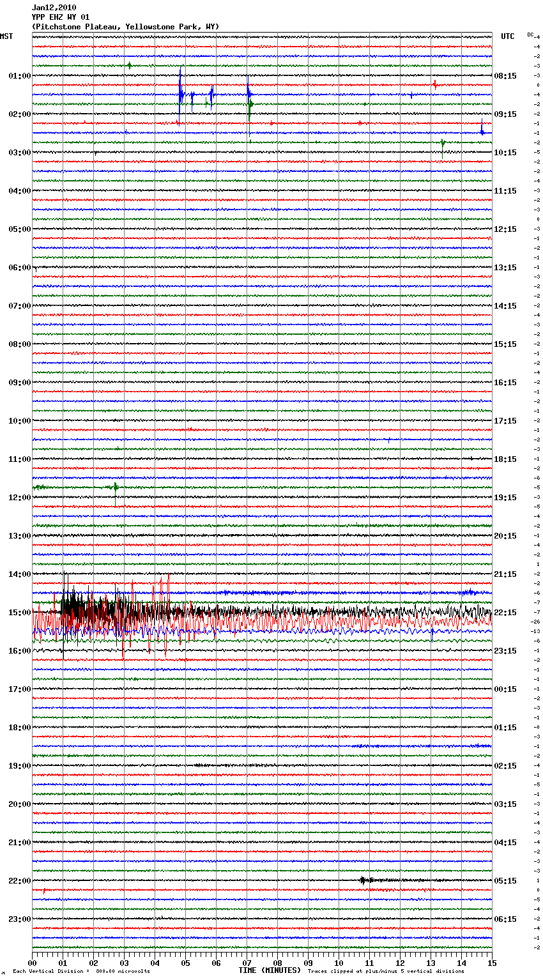Click the 09:00 MST time label
The height and width of the screenshot is (980, 543).
[x=20, y=383]
